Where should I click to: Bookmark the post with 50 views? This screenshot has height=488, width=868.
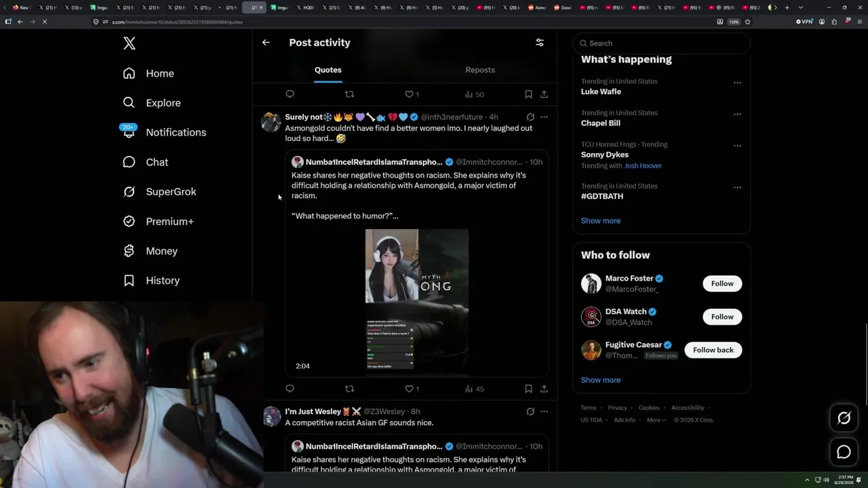coord(528,94)
